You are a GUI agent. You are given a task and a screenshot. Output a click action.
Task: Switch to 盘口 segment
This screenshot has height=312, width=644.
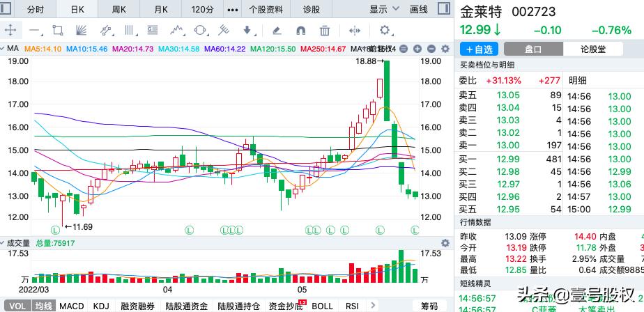(x=533, y=49)
